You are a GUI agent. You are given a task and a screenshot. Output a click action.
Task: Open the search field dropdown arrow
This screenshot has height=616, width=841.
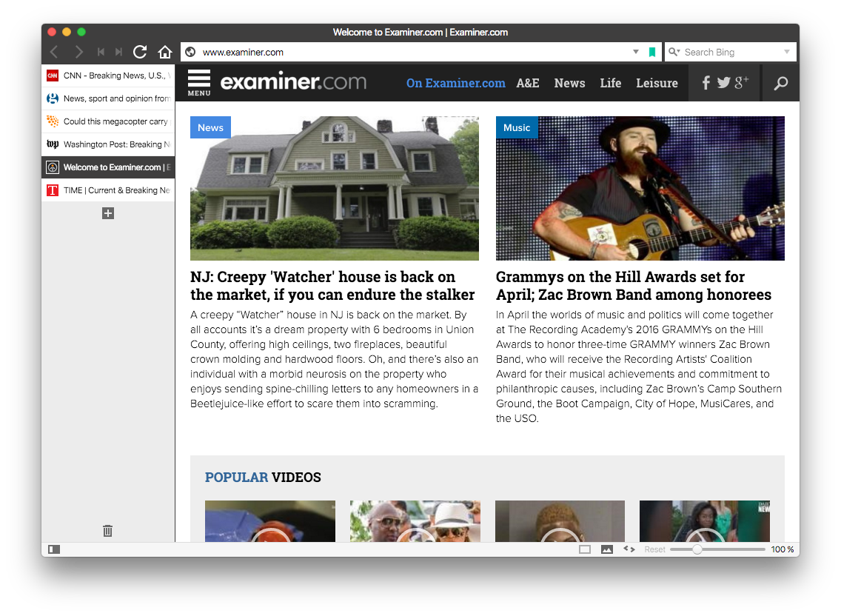787,52
